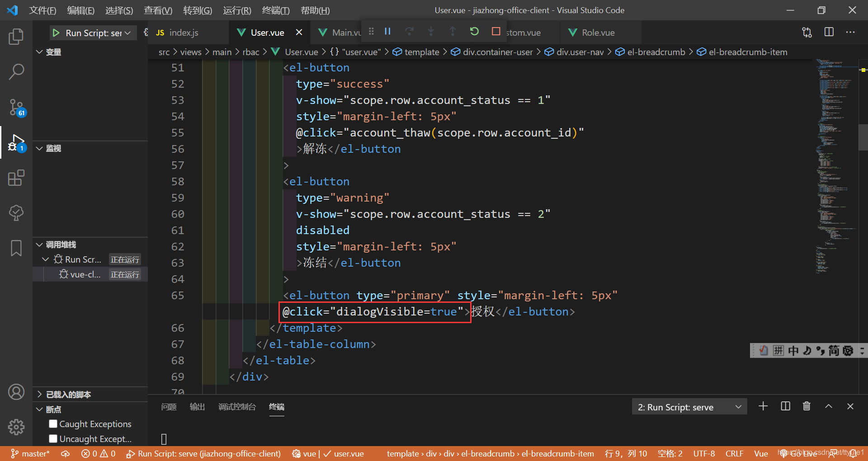Image resolution: width=868 pixels, height=461 pixels.
Task: Enable Uncaught Exceptions breakpoint checkbox
Action: [53, 438]
